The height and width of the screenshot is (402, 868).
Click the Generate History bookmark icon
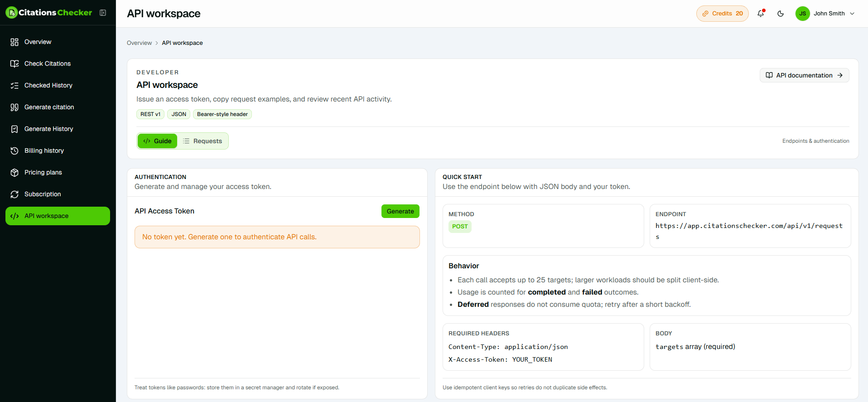pos(14,129)
